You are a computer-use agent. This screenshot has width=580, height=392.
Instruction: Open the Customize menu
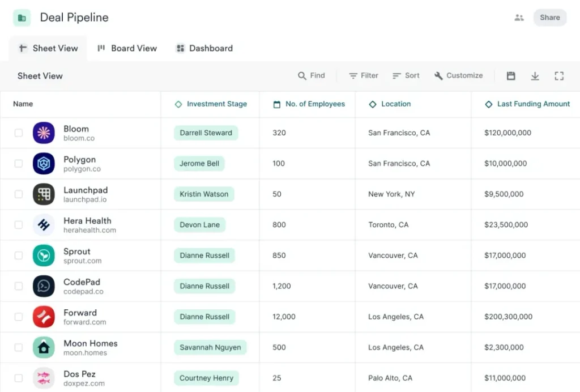pos(458,75)
